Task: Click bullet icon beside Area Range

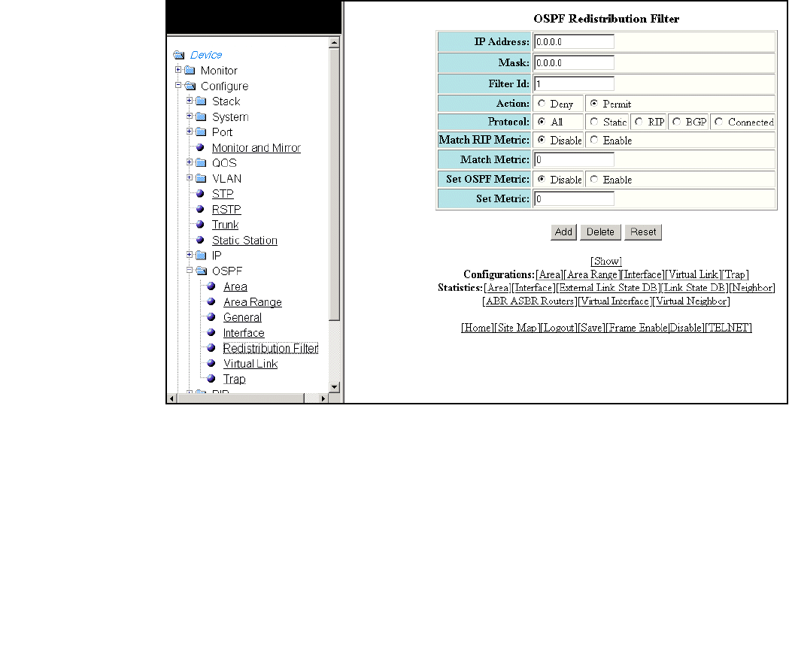Action: click(x=211, y=301)
